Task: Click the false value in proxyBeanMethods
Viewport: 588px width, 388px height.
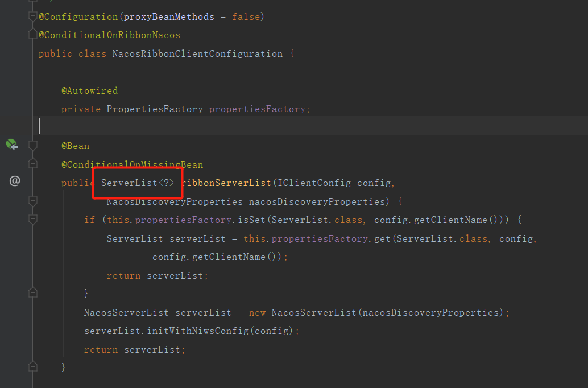Action: 246,16
